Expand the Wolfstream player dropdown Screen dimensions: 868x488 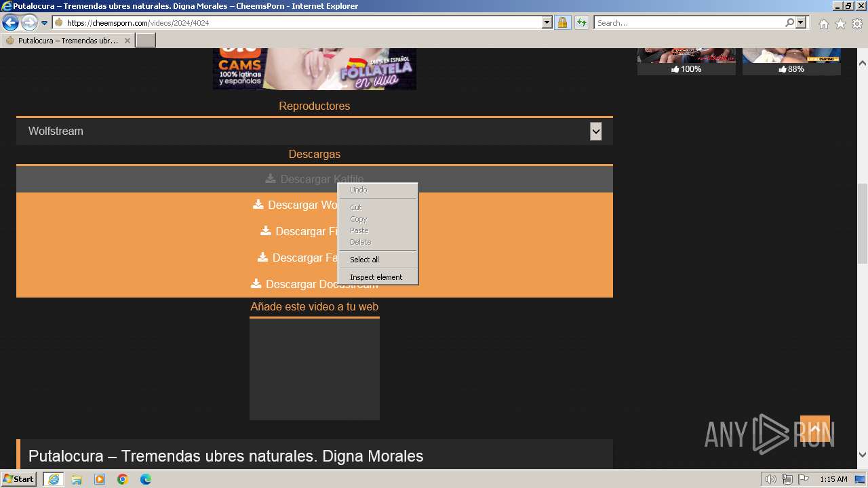pos(595,131)
